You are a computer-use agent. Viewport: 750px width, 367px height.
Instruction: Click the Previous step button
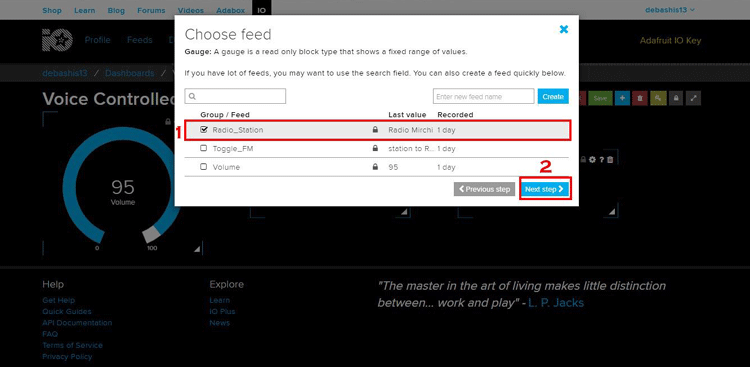(x=485, y=189)
